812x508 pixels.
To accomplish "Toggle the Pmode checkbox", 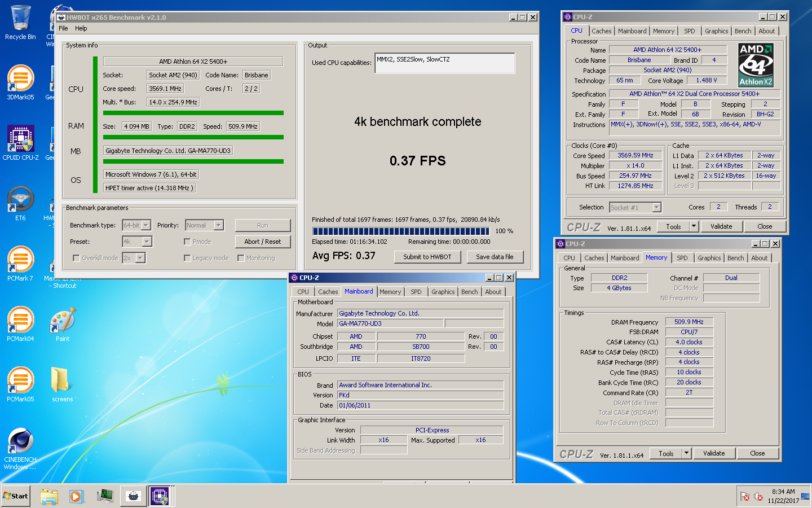I will [x=187, y=242].
